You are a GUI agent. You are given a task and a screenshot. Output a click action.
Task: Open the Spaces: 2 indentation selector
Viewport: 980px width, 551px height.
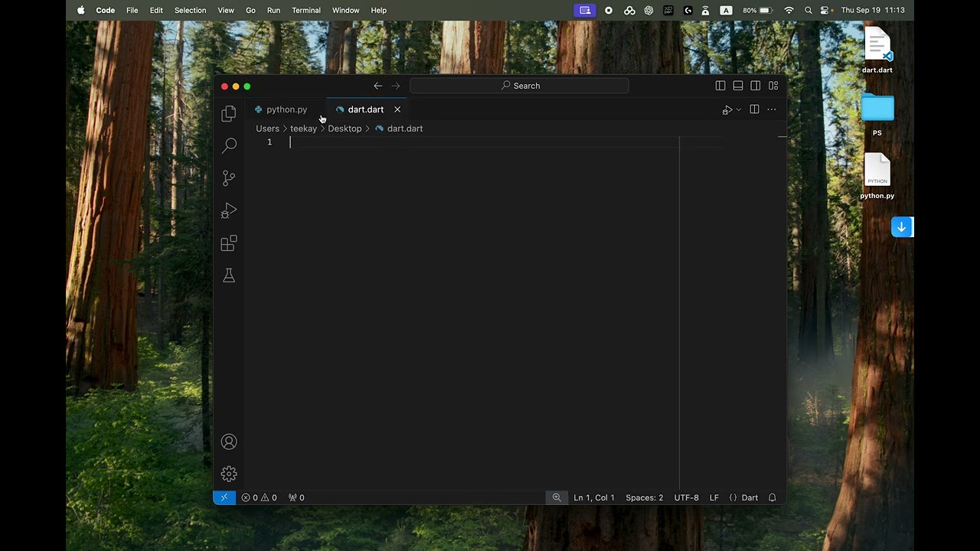[x=644, y=497]
